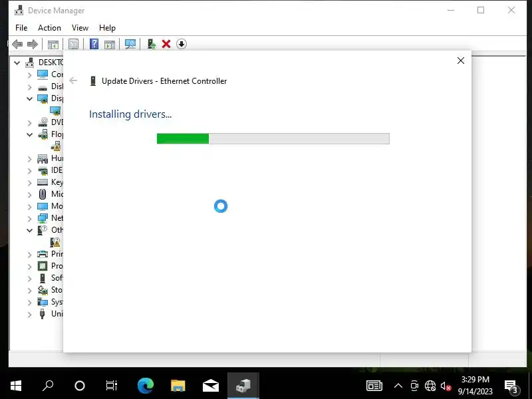Click the DVD drives icon in tree
This screenshot has height=399, width=532.
point(43,122)
